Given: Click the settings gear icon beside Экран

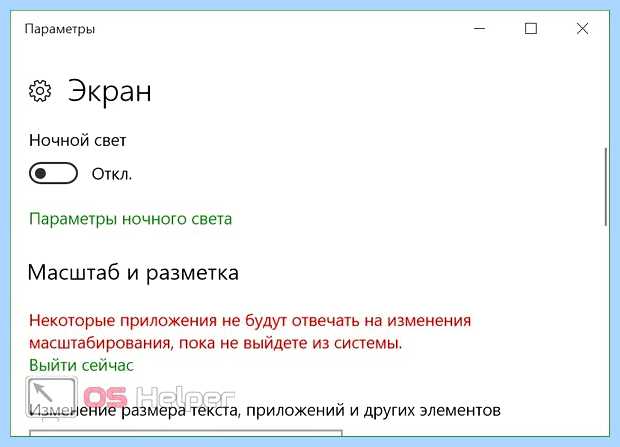Looking at the screenshot, I should pyautogui.click(x=40, y=91).
